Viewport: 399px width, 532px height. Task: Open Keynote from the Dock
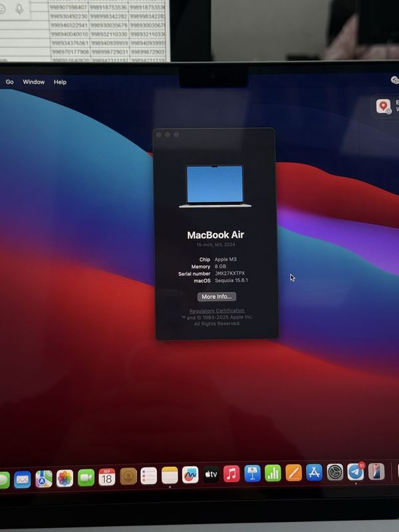pos(253,473)
